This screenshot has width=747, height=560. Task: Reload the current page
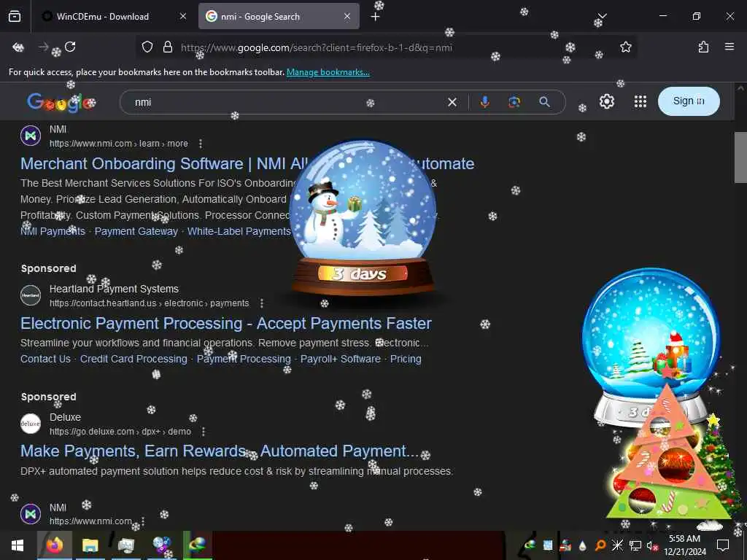70,47
